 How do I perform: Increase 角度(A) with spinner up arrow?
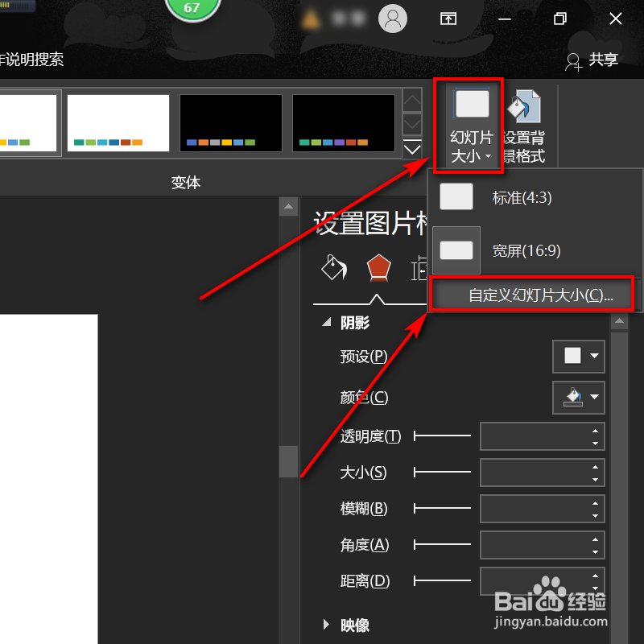[595, 539]
